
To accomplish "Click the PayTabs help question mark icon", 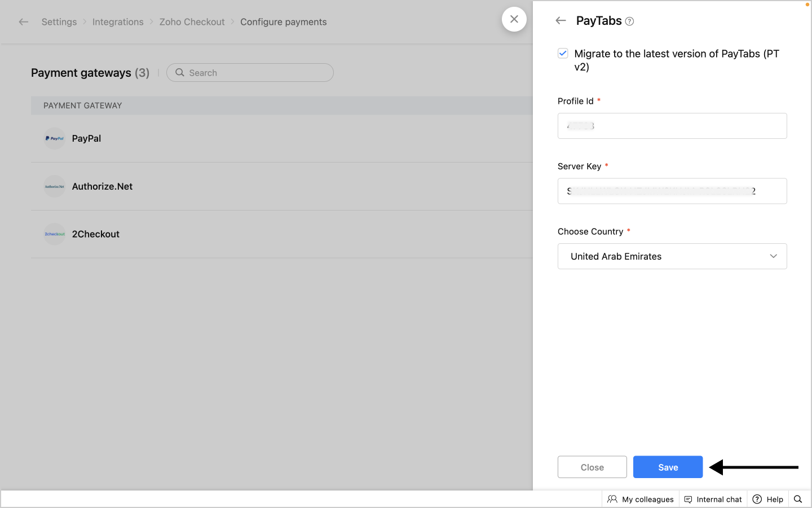I will click(630, 21).
